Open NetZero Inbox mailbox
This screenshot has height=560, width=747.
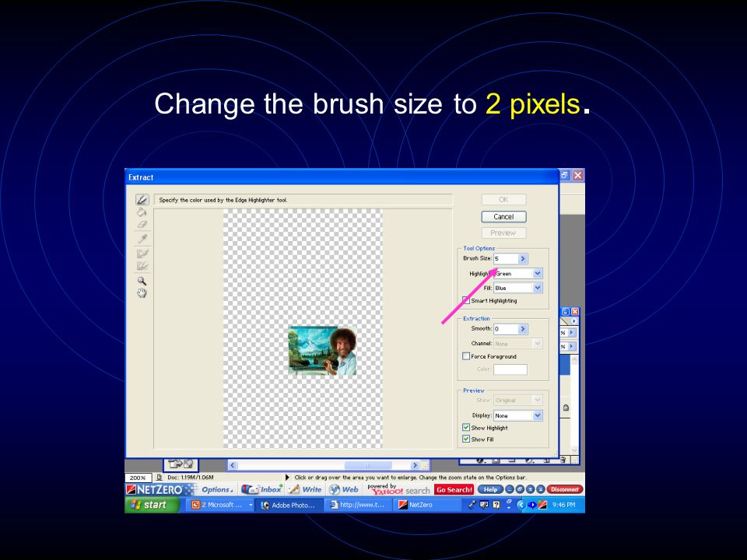point(262,489)
